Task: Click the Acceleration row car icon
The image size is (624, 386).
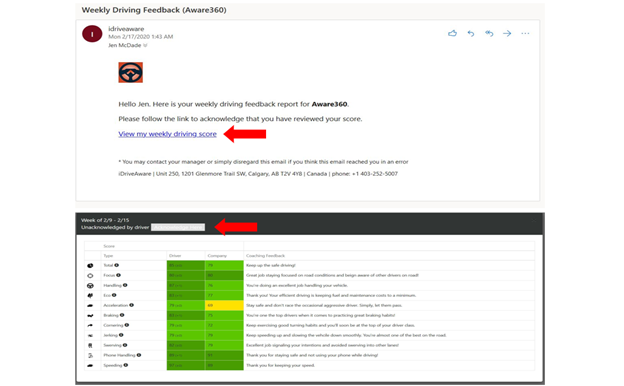Action: point(90,306)
